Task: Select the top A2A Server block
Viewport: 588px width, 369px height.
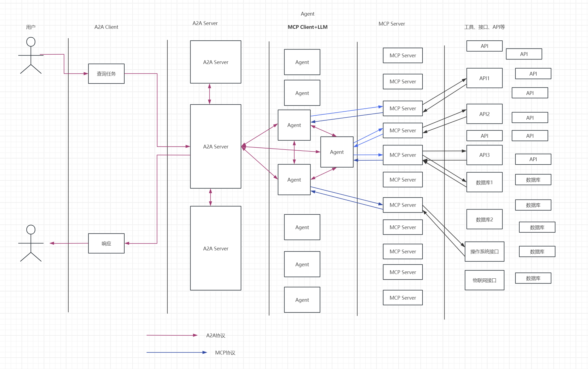Action: pyautogui.click(x=216, y=62)
